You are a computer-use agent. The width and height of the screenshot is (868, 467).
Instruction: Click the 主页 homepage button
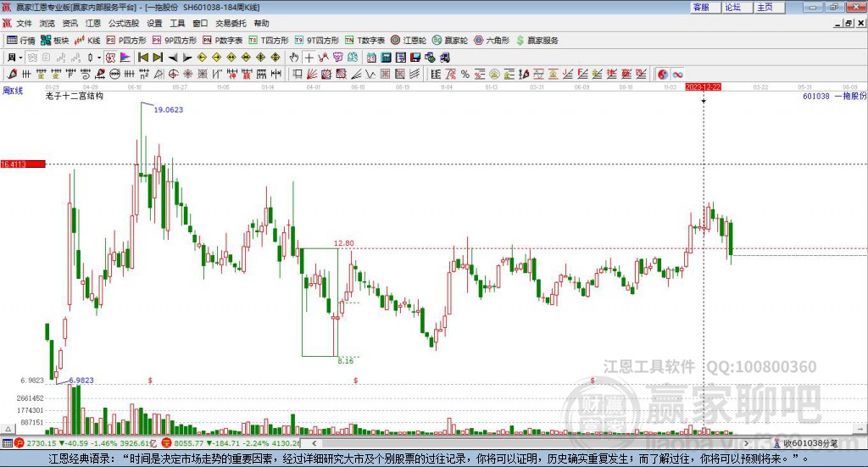click(x=770, y=7)
